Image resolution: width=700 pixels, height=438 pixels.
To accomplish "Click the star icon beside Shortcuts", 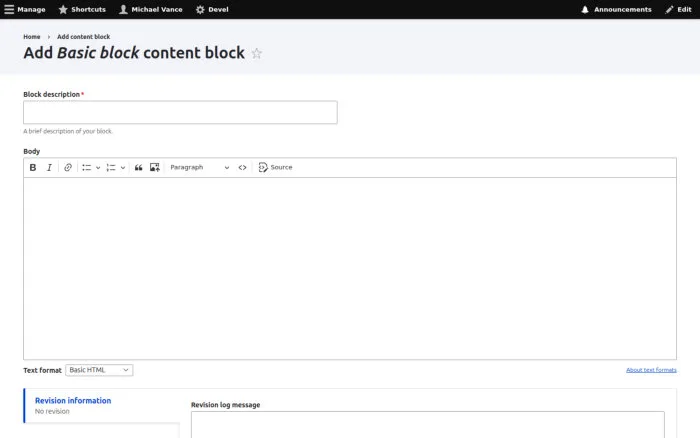I will (63, 9).
